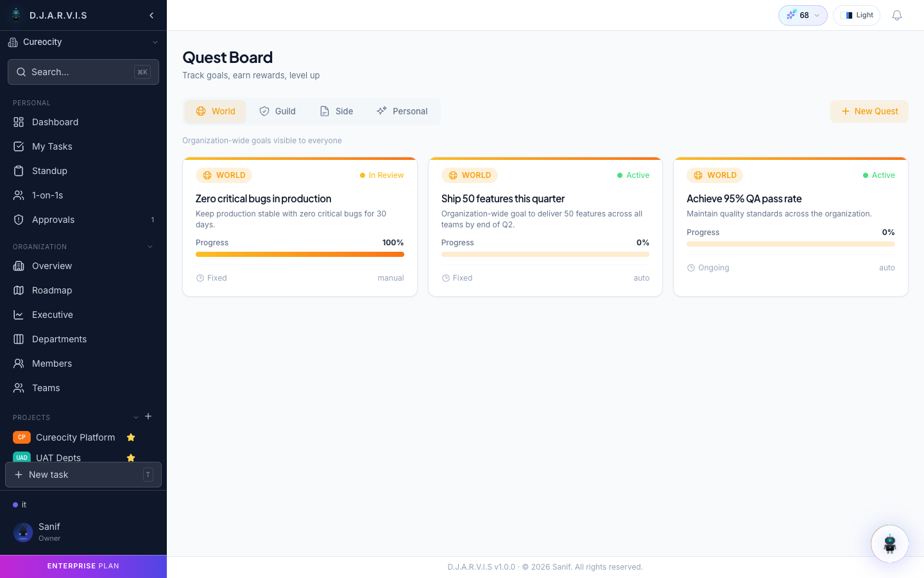924x578 pixels.
Task: Switch to the World tab
Action: click(x=216, y=111)
